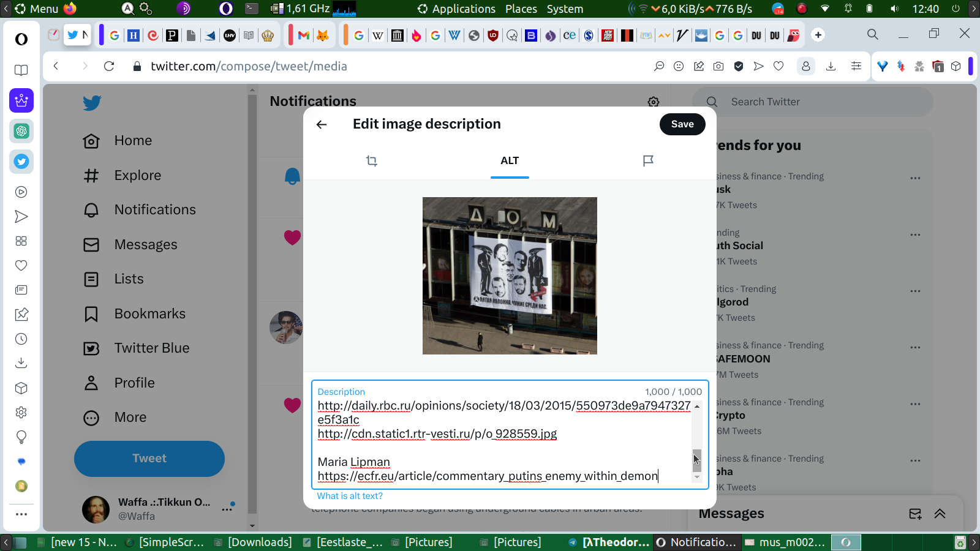This screenshot has height=551, width=980.
Task: Save the image description
Action: pyautogui.click(x=682, y=124)
